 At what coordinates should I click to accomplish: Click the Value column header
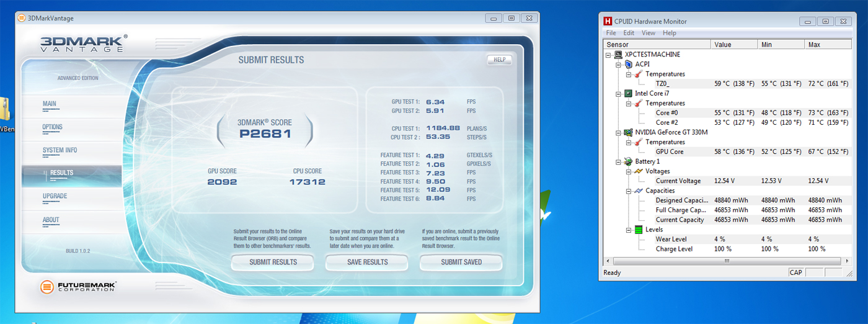point(734,45)
